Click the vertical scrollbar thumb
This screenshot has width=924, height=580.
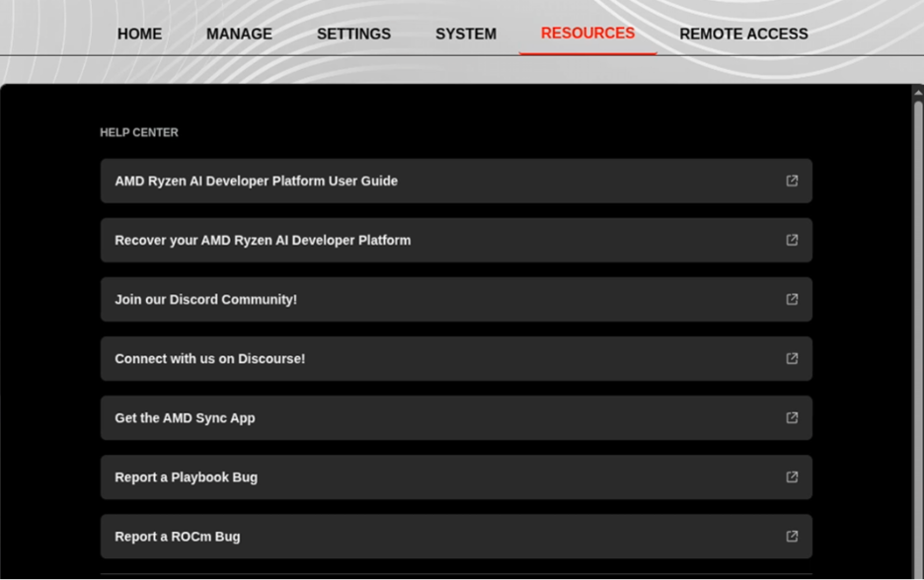click(x=918, y=338)
